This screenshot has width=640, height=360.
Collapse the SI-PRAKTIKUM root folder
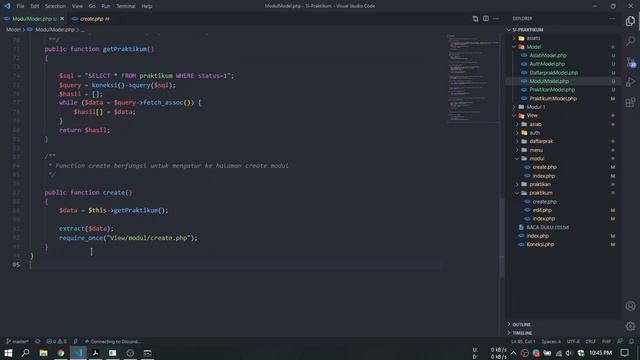[x=527, y=30]
